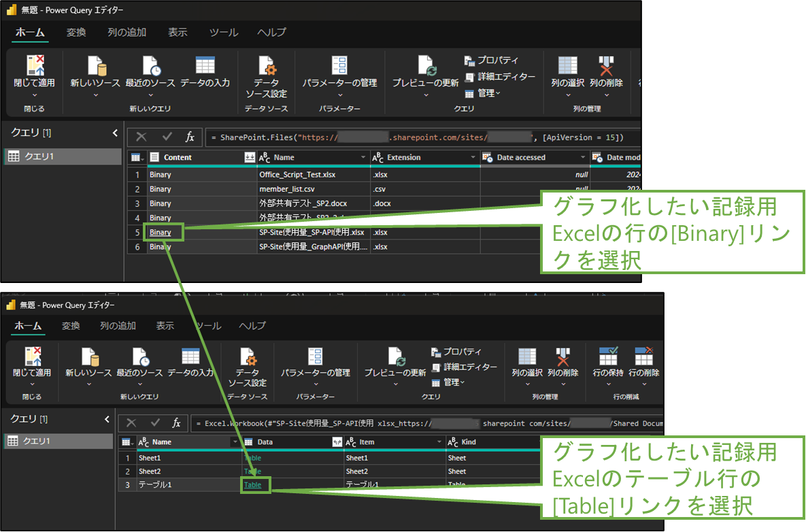Open Extension column filter dropdown
The width and height of the screenshot is (806, 532).
click(473, 157)
